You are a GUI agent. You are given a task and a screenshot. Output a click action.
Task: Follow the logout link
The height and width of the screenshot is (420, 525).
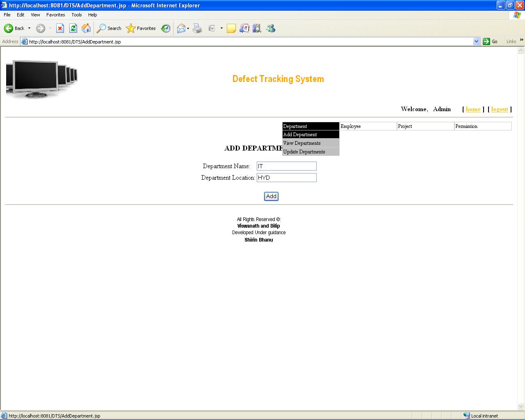pyautogui.click(x=500, y=109)
